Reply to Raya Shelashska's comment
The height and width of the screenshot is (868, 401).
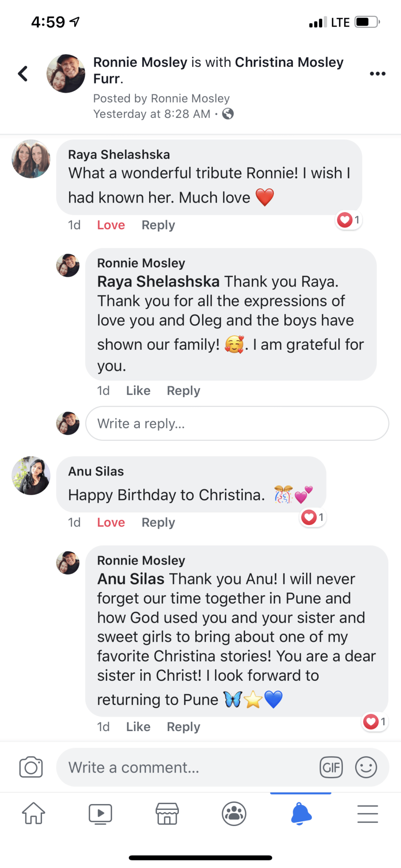(158, 225)
